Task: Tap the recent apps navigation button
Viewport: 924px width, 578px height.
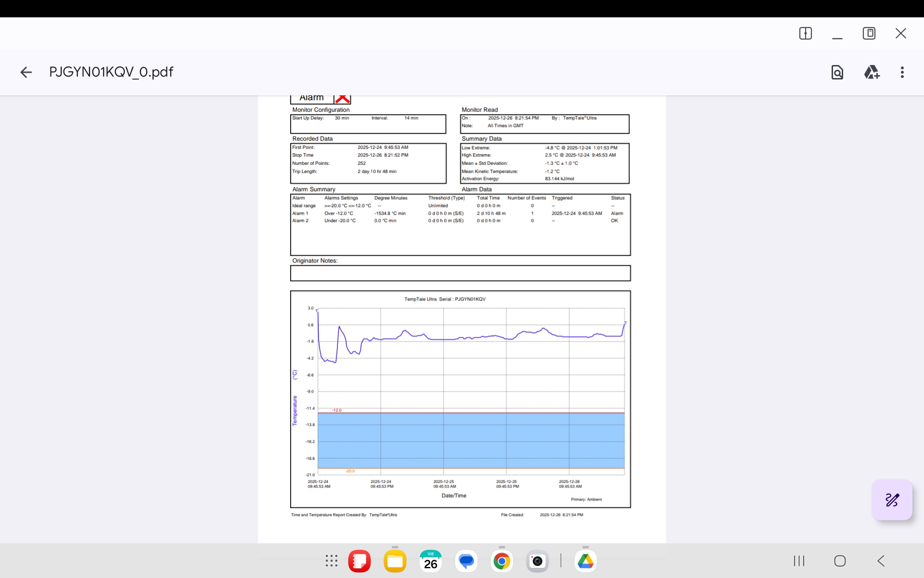Action: 799,561
